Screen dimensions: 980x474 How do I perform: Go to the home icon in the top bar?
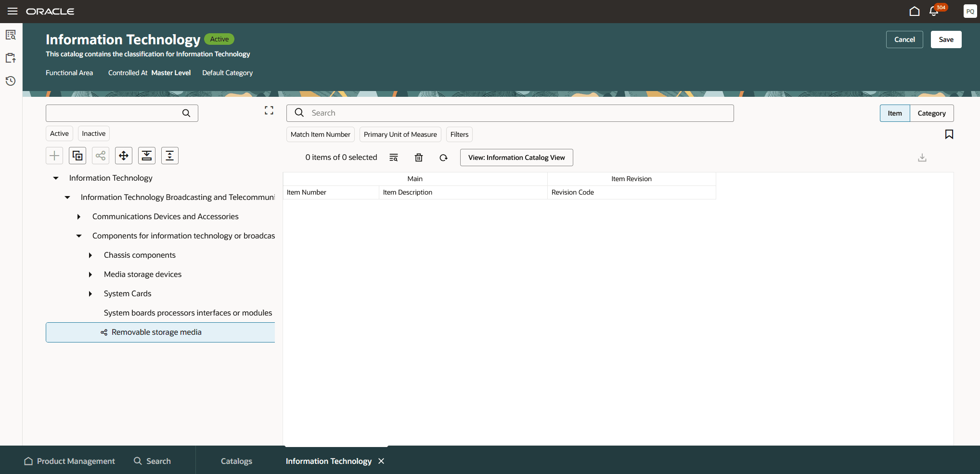click(x=915, y=11)
